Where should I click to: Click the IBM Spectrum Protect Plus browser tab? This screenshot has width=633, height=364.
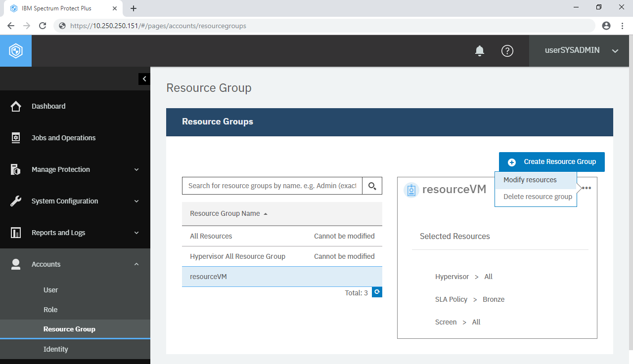(x=62, y=8)
